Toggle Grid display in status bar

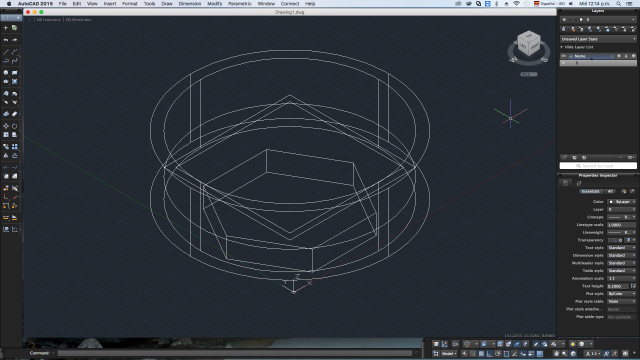[481, 353]
